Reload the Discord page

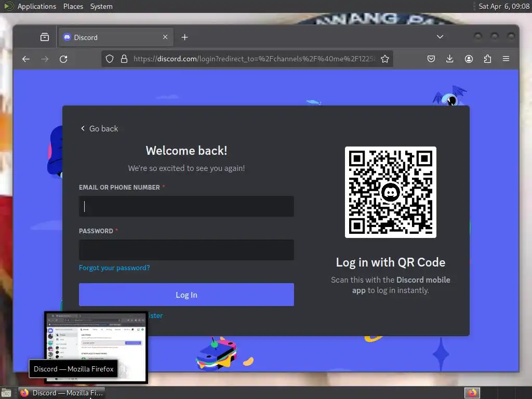tap(63, 59)
